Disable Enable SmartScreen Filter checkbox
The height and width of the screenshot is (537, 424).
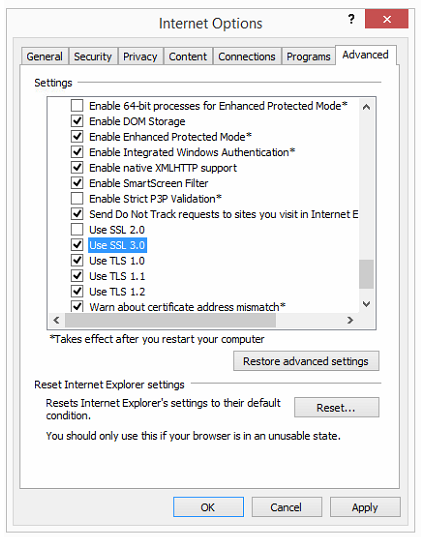(77, 183)
